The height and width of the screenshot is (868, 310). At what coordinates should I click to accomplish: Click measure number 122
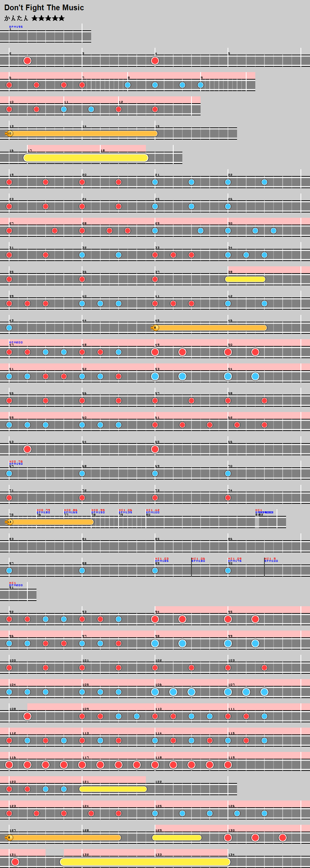point(158,782)
